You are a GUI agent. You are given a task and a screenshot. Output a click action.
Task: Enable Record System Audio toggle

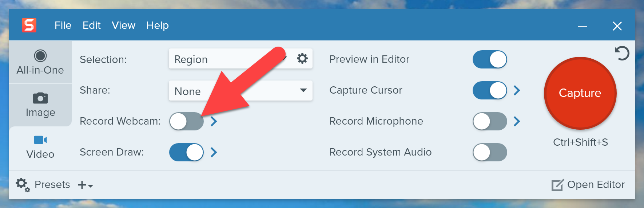(x=489, y=152)
